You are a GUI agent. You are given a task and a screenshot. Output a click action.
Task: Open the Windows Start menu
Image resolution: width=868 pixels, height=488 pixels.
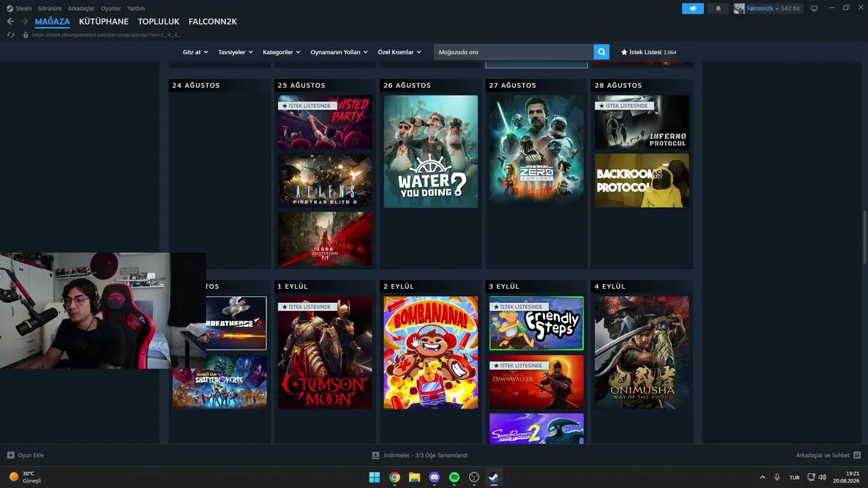click(x=374, y=477)
